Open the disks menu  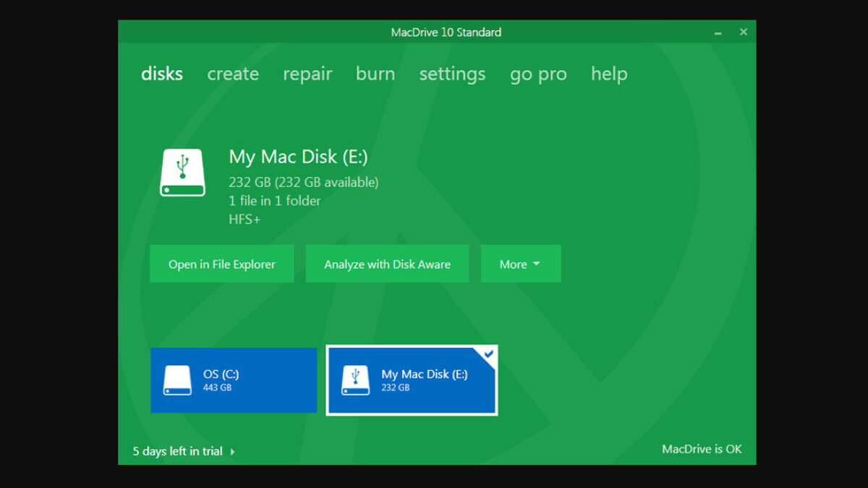[161, 73]
